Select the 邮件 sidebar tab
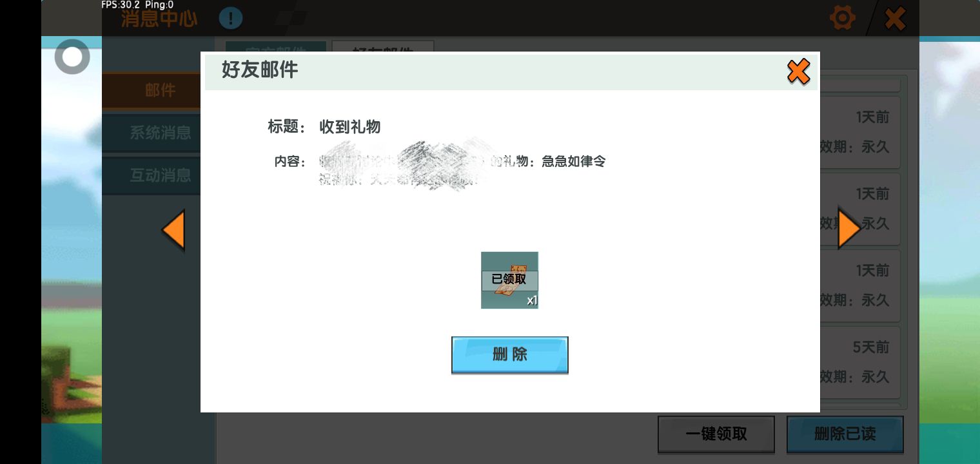Image resolution: width=980 pixels, height=464 pixels. [160, 90]
